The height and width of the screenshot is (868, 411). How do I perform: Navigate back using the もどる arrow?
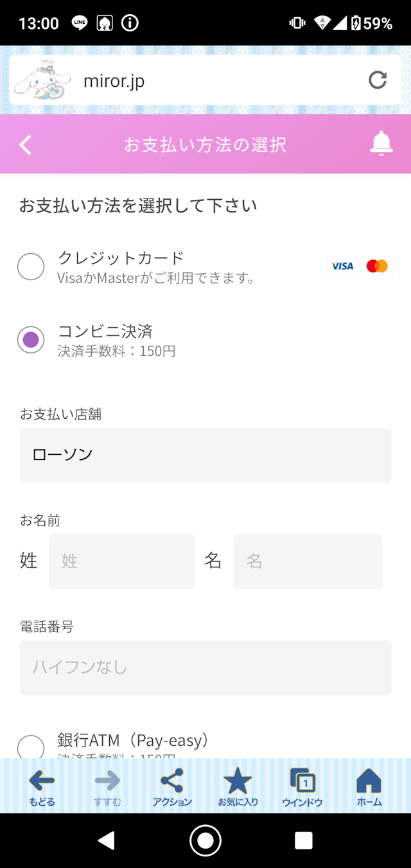(x=40, y=785)
